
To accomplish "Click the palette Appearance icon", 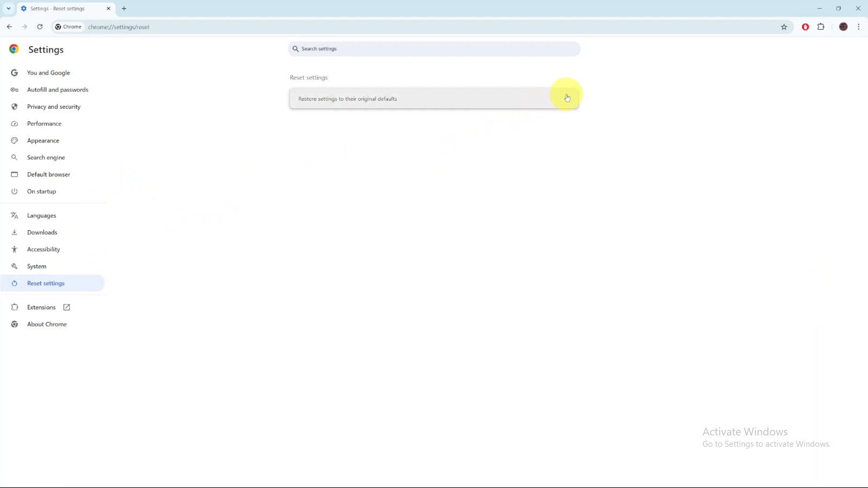I will (15, 140).
